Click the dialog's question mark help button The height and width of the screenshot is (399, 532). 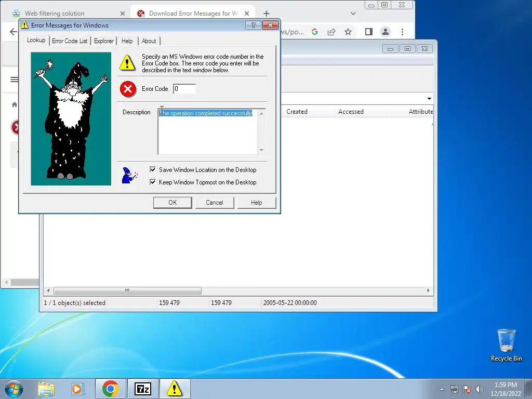pyautogui.click(x=253, y=25)
